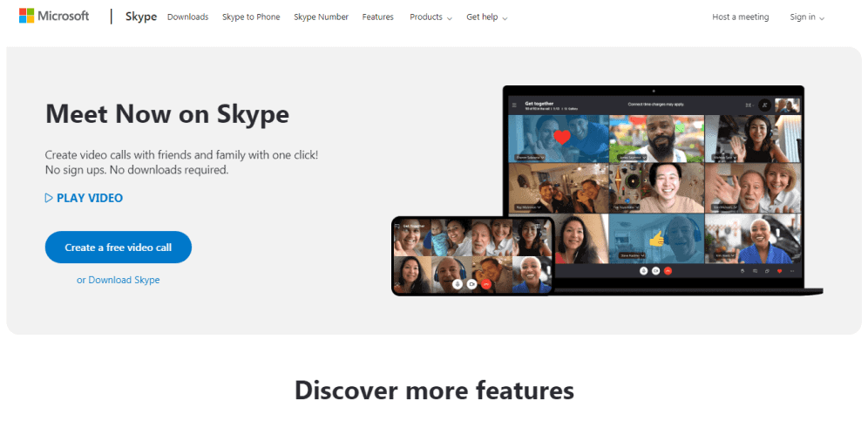This screenshot has height=441, width=868.
Task: Expand the Products dropdown menu
Action: (431, 17)
